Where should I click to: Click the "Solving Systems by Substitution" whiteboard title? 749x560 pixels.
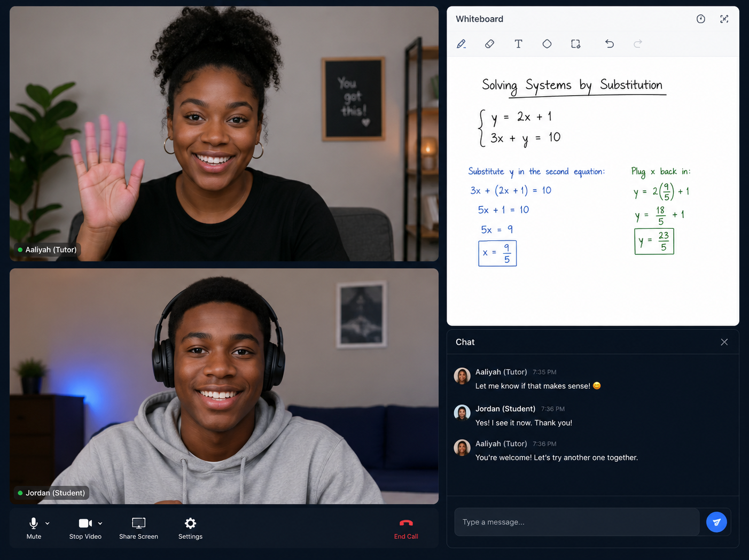pyautogui.click(x=573, y=86)
